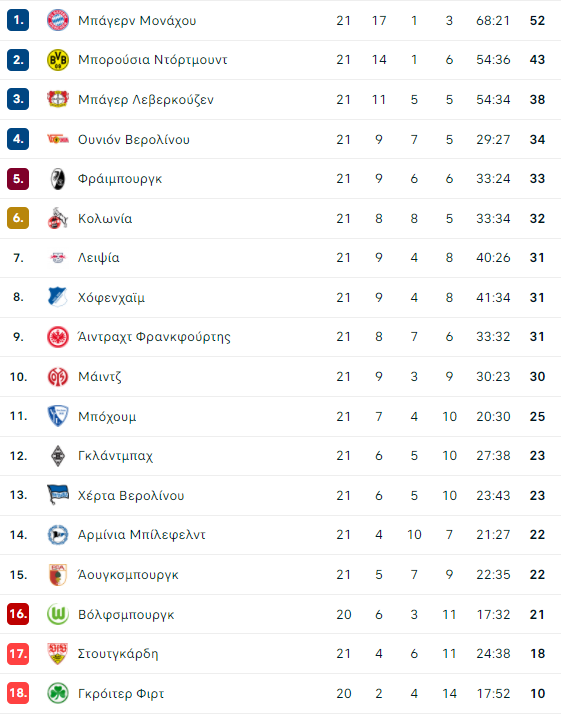Click the Άουγκσμπουργκ team name
Screen dimensions: 561x714
(128, 575)
